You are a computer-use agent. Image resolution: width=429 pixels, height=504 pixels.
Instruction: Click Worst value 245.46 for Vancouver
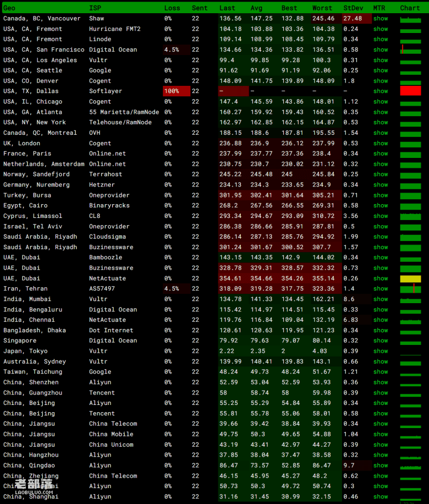(x=326, y=19)
